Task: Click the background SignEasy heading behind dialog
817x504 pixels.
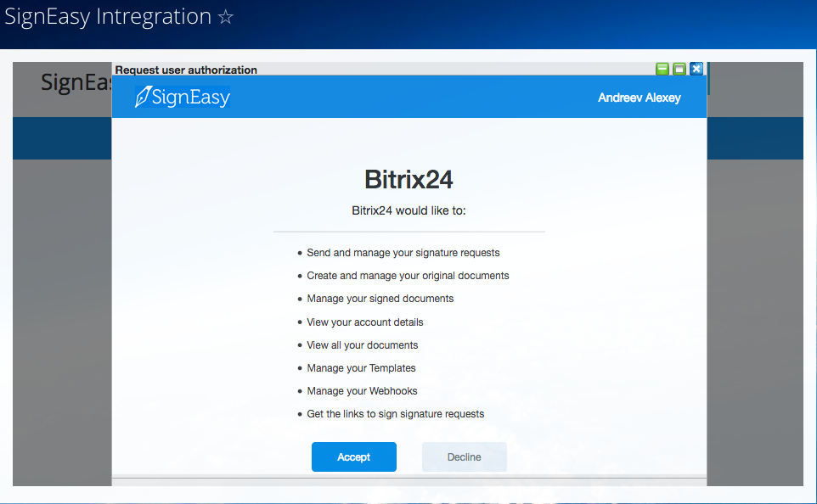Action: tap(76, 83)
